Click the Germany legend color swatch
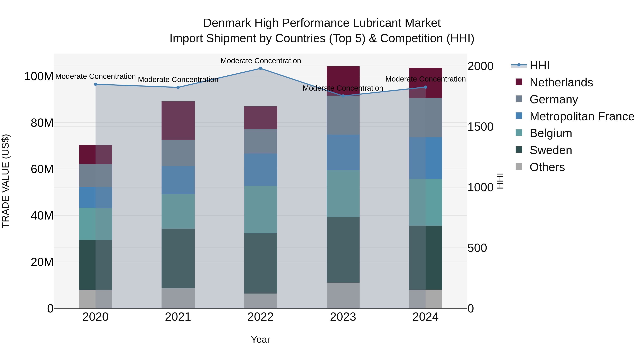Screen dimensions: 644x362 point(519,99)
